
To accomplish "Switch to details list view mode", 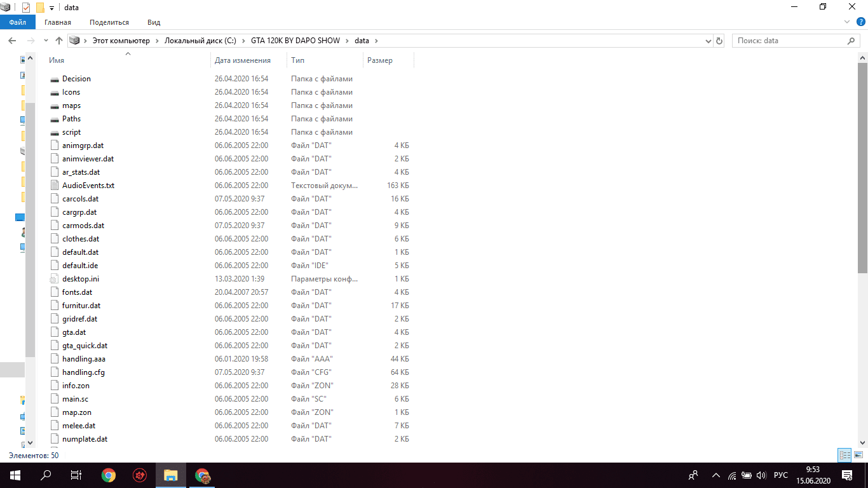I will coord(844,455).
